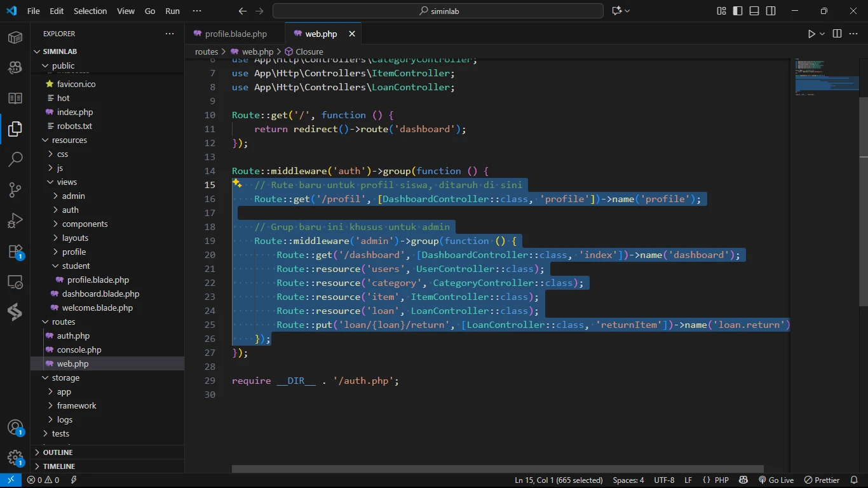Open the Extensions view icon
This screenshot has width=868, height=488.
click(15, 252)
